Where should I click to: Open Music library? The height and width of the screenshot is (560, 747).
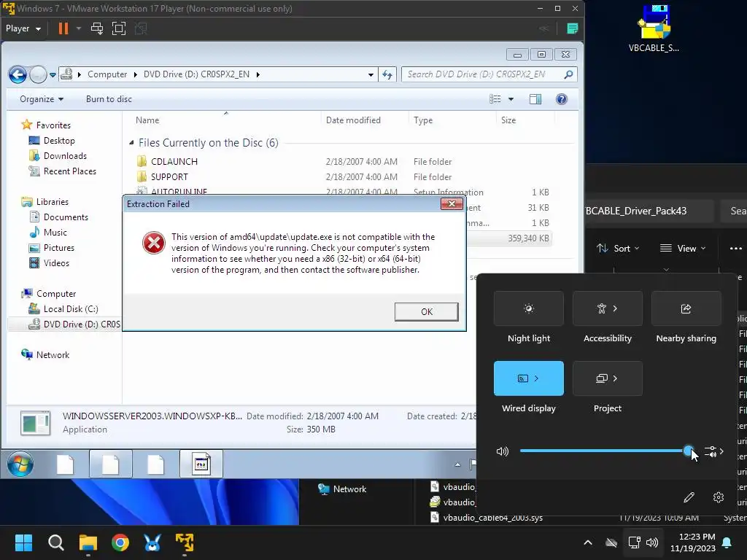coord(55,233)
